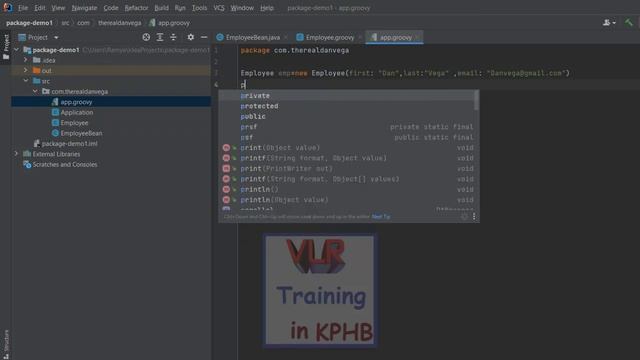Toggle the Structure tool window side tab
Viewport: 640px width, 360px height.
tap(6, 344)
